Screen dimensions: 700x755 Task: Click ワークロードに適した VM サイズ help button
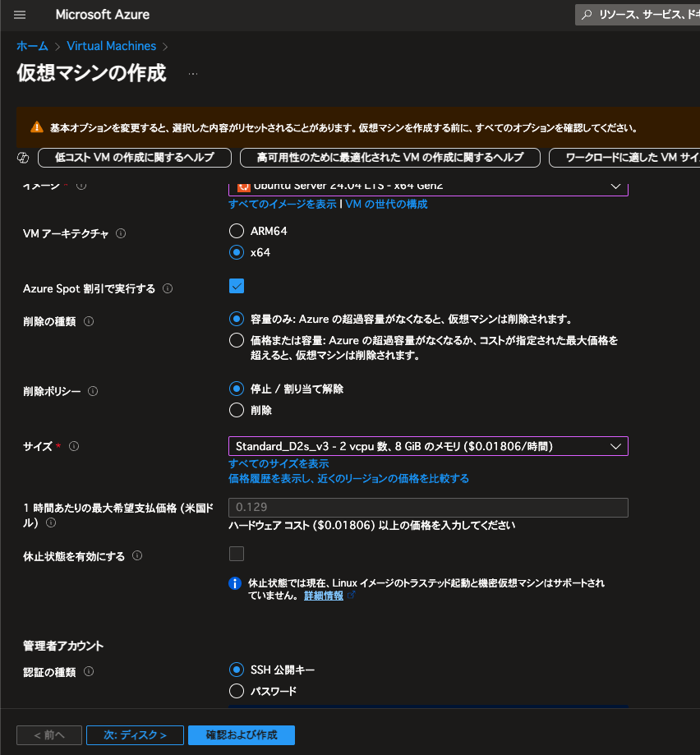[x=625, y=158]
